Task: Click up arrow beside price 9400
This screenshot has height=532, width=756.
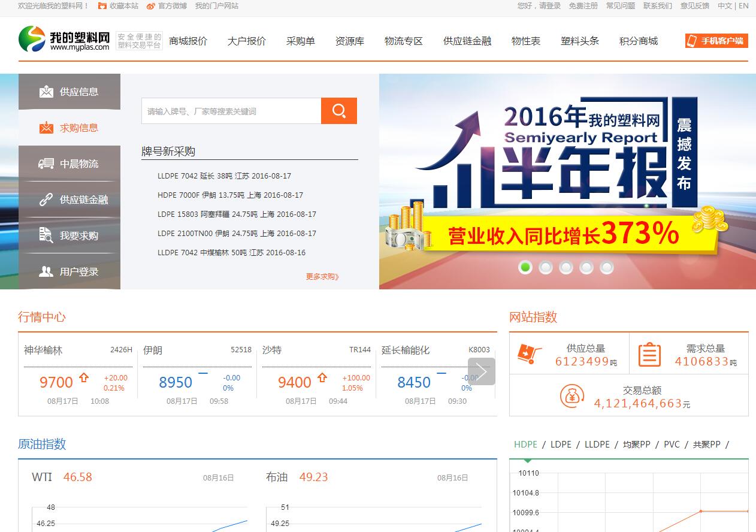Action: coord(322,378)
